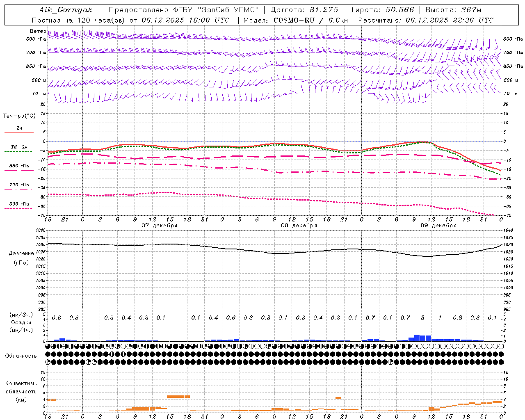Click the long orange convective bar on 07 декабря afternoon
Image resolution: width=525 pixels, height=420 pixels.
[x=178, y=396]
